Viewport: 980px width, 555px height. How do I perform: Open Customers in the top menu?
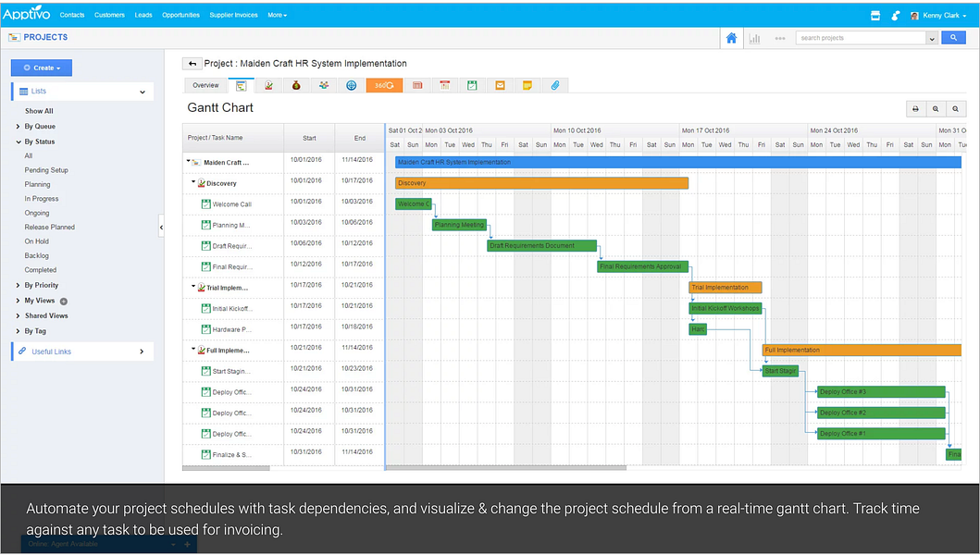tap(109, 15)
